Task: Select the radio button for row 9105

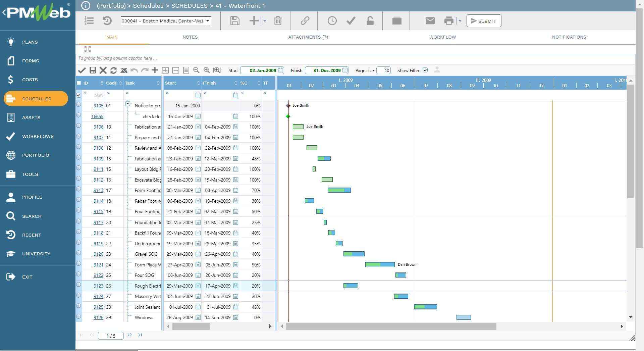Action: pyautogui.click(x=78, y=104)
